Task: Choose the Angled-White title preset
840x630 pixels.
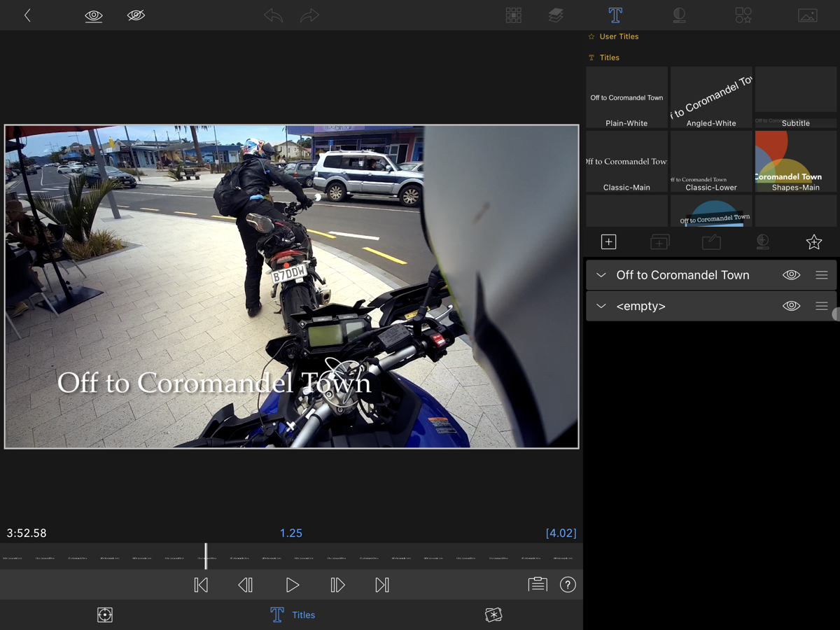Action: [711, 97]
